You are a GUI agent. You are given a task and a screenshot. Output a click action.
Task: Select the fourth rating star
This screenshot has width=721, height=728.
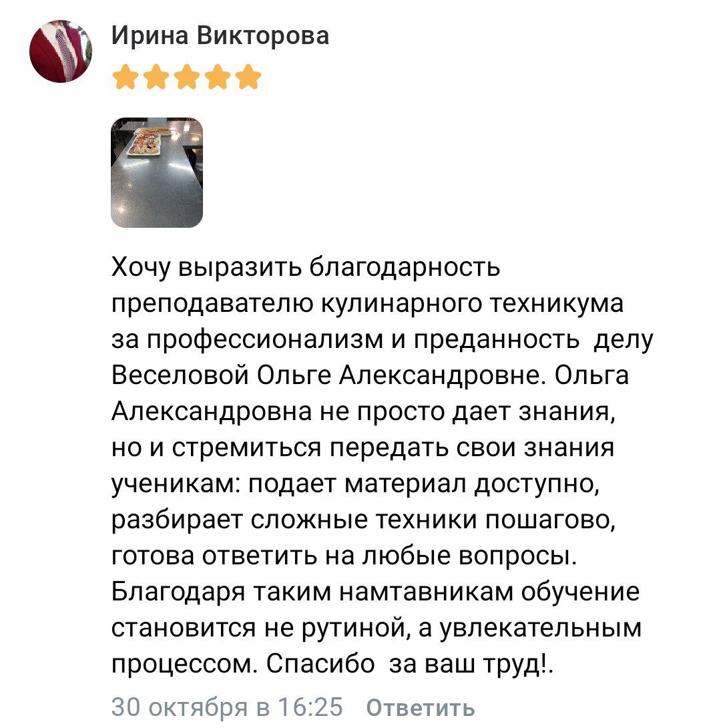[x=217, y=77]
